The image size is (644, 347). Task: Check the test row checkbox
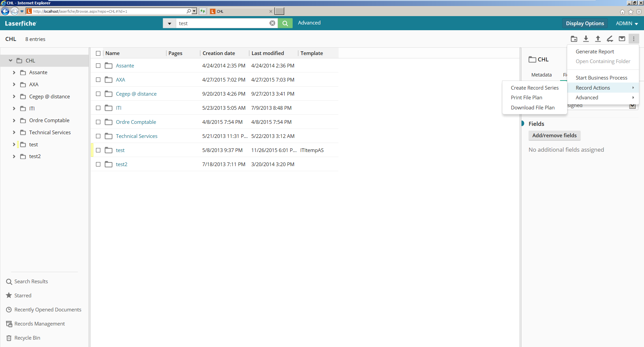coord(98,150)
